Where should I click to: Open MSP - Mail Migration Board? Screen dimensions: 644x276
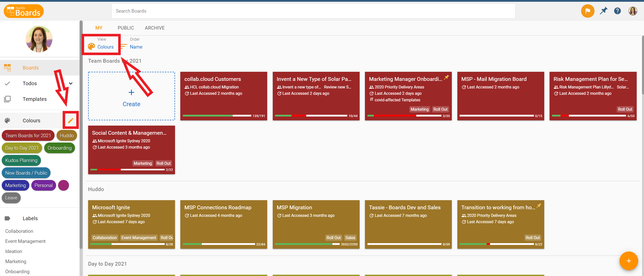point(501,96)
